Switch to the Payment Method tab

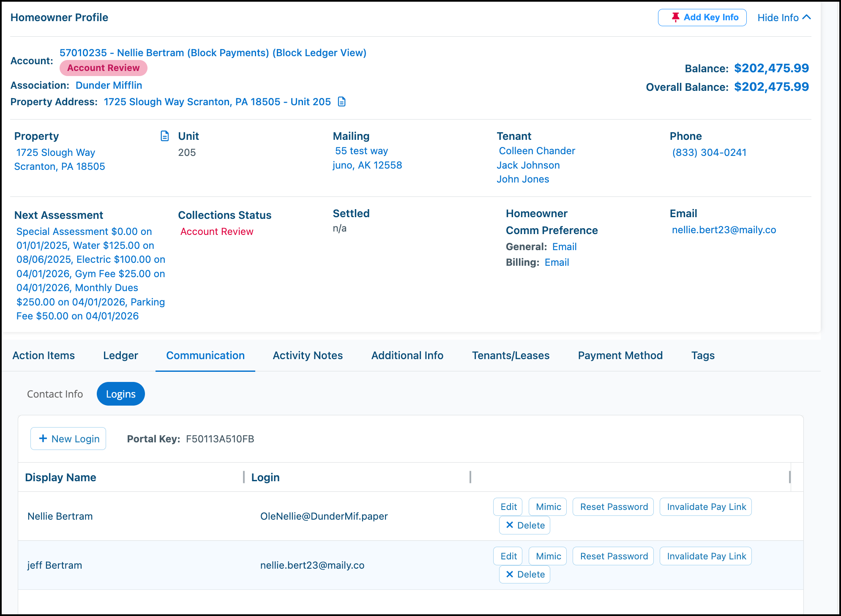(x=620, y=355)
